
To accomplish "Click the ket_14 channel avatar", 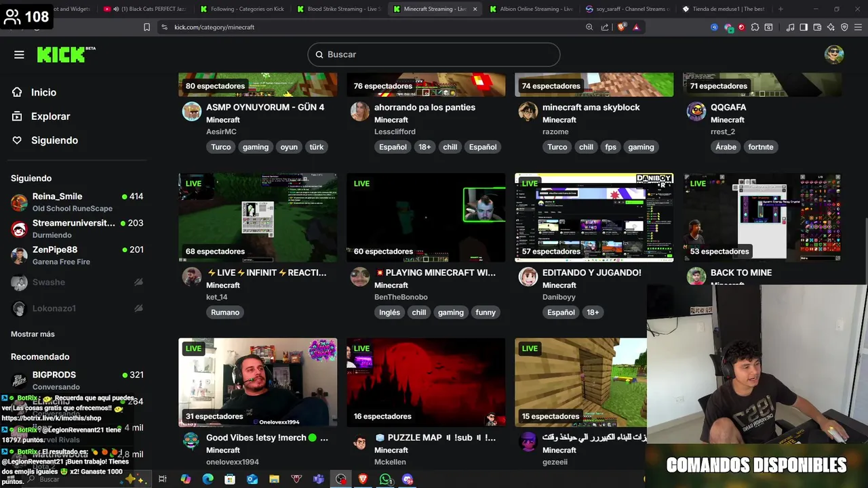I will pos(192,277).
